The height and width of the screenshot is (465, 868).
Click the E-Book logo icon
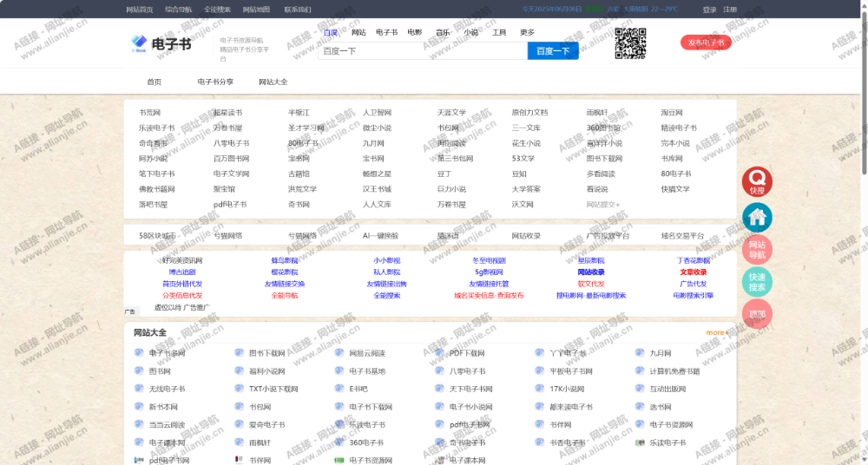[138, 43]
